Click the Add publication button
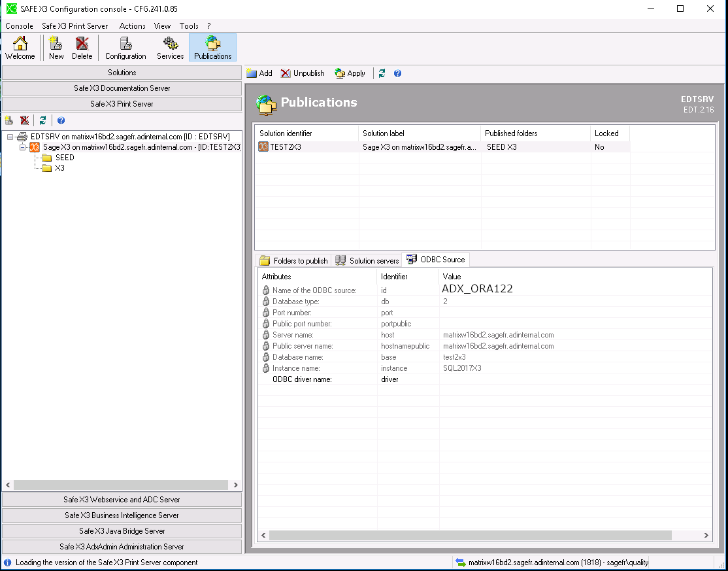728x571 pixels. 259,73
